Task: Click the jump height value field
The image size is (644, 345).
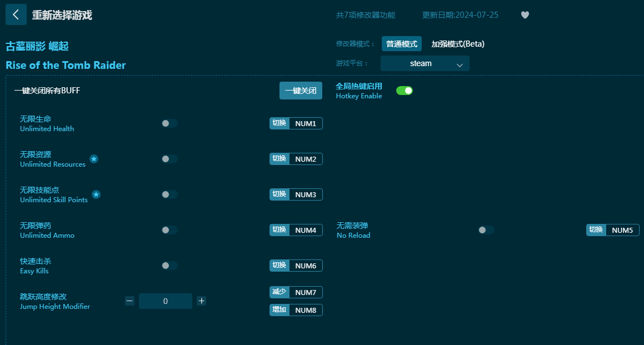Action: coord(166,301)
